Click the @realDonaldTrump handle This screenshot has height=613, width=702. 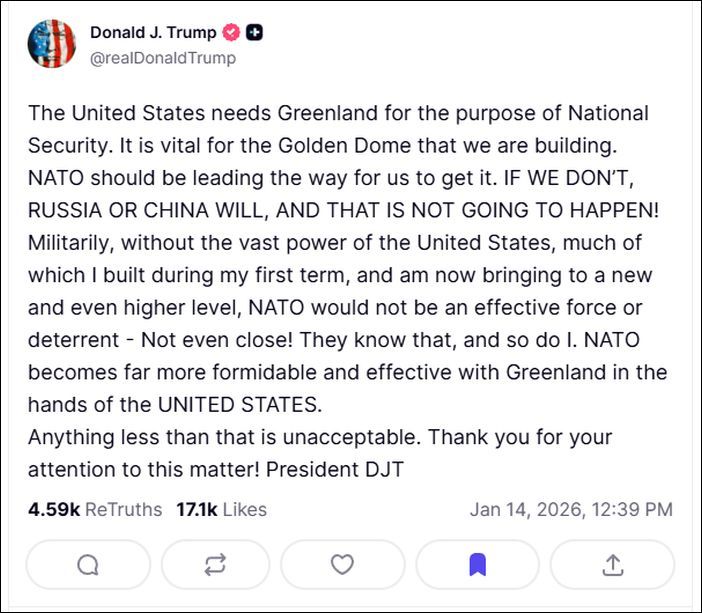coord(163,58)
